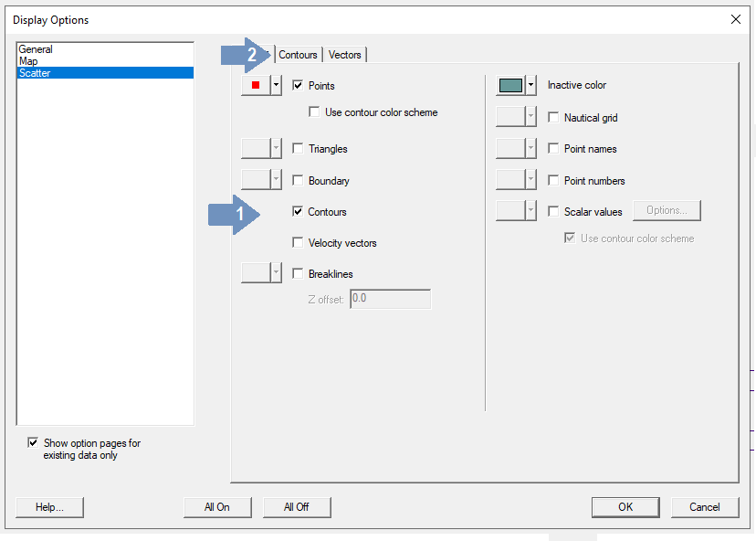
Task: Open the Point numbers style dropdown arrow
Action: (x=530, y=179)
